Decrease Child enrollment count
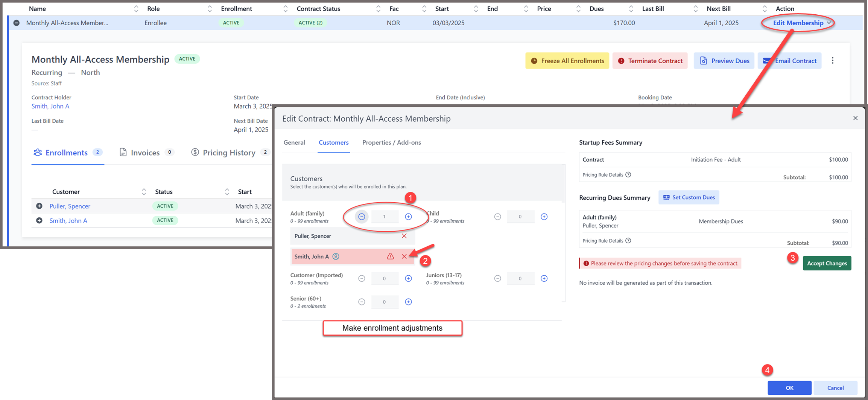This screenshot has width=868, height=400. [497, 217]
